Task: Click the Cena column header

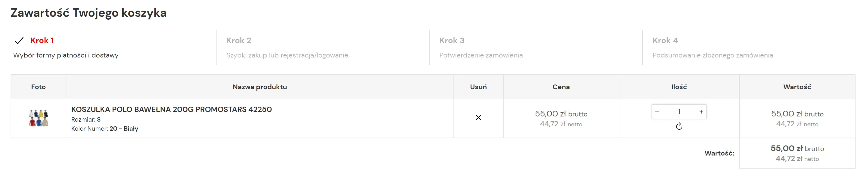Action: point(561,87)
